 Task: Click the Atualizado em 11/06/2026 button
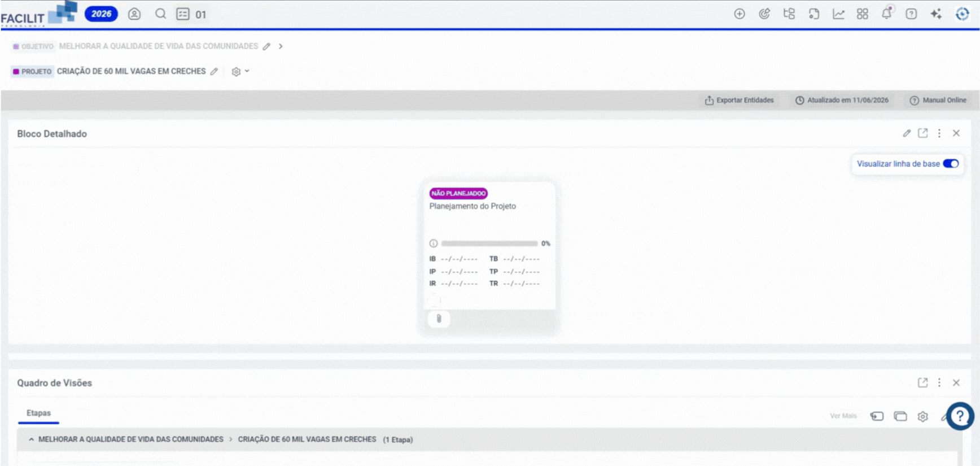pos(842,101)
